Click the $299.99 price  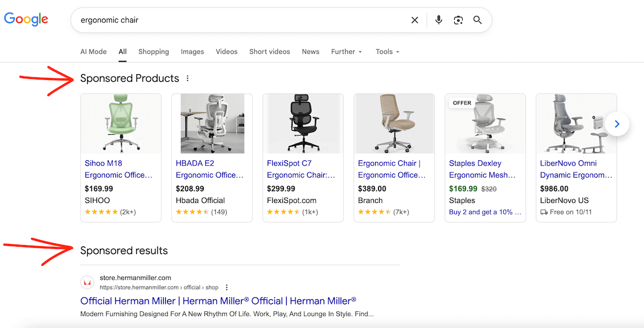pyautogui.click(x=281, y=189)
